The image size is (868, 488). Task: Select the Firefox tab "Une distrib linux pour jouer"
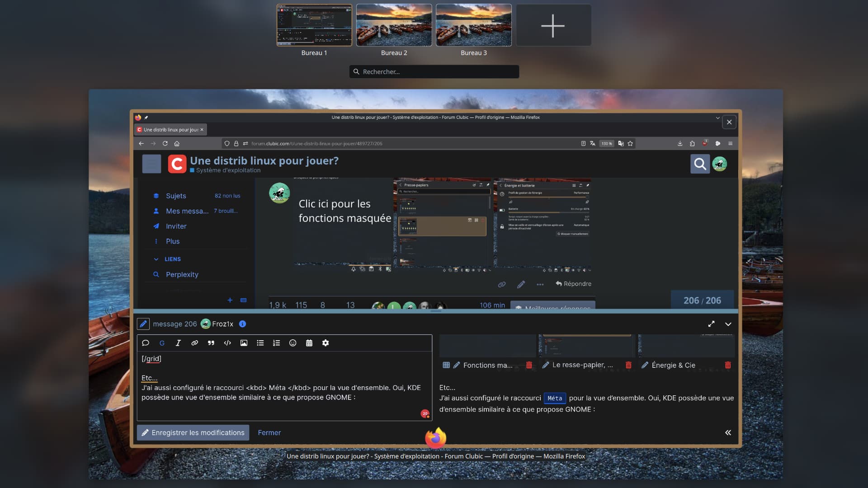(x=170, y=130)
